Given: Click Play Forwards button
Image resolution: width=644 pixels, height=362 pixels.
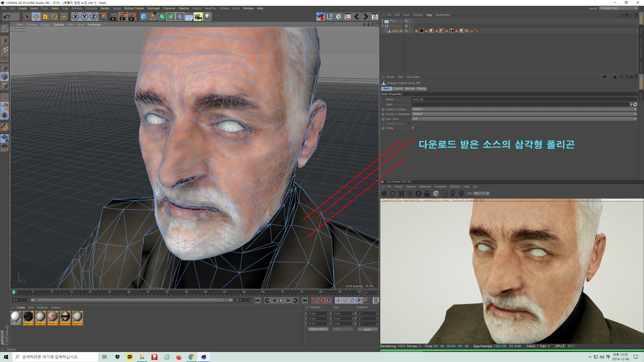Looking at the screenshot, I should 281,300.
